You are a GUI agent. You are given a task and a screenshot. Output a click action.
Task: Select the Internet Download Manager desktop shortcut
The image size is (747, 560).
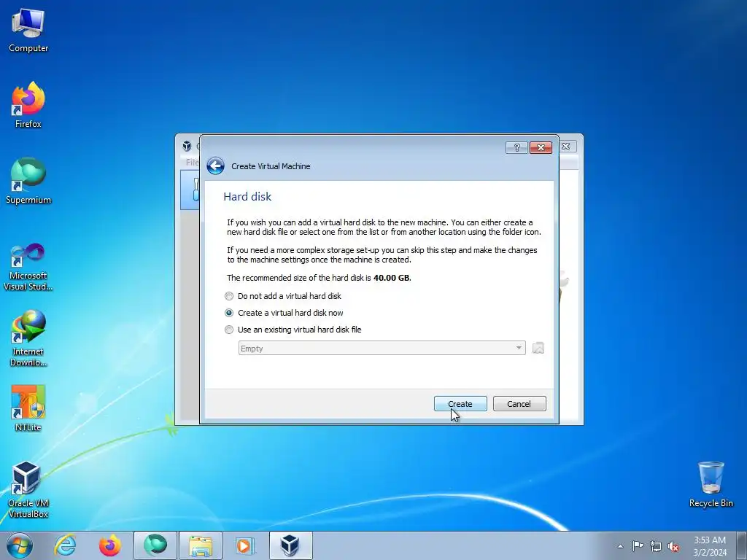(28, 338)
